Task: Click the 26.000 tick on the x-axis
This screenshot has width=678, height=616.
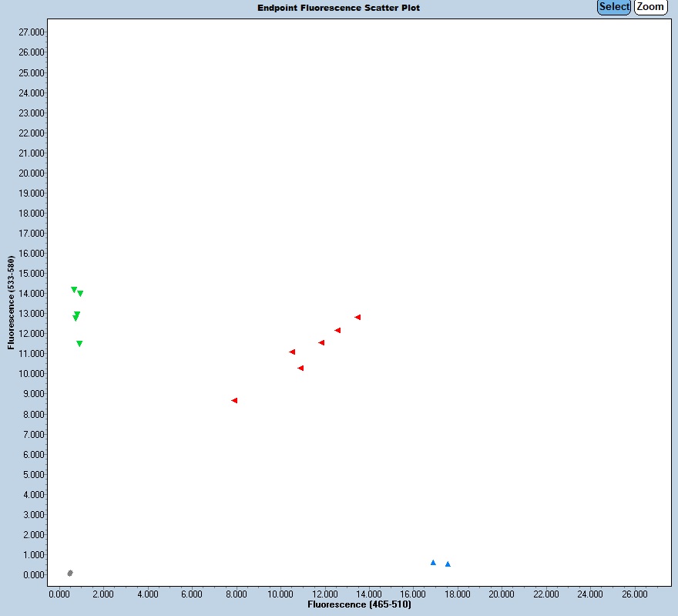Action: [x=635, y=594]
